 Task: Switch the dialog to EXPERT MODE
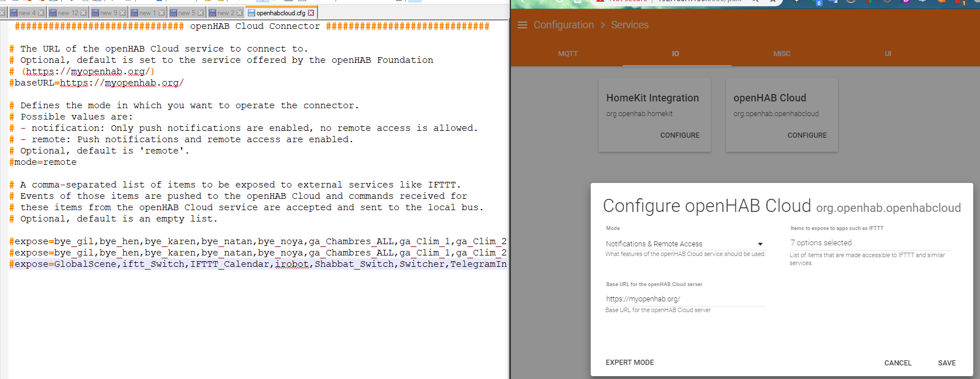[630, 363]
